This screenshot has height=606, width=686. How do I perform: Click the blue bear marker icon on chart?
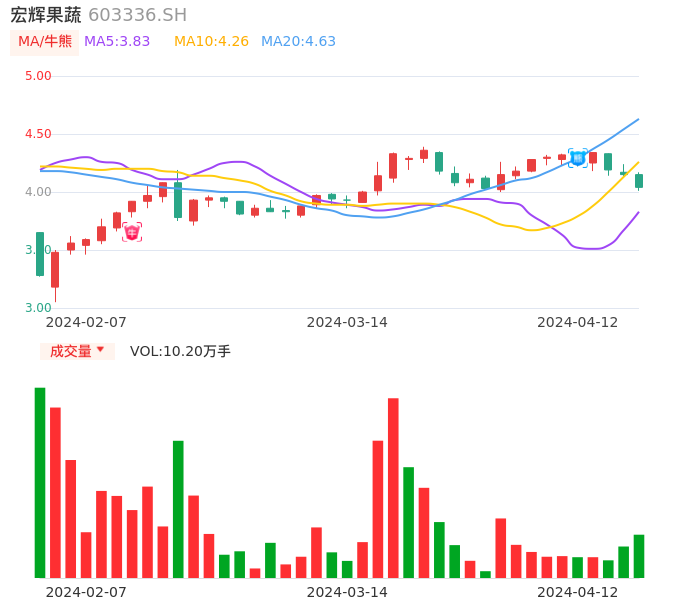578,157
